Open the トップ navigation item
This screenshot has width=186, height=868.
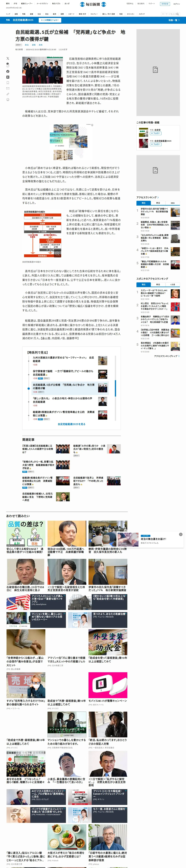point(8,14)
